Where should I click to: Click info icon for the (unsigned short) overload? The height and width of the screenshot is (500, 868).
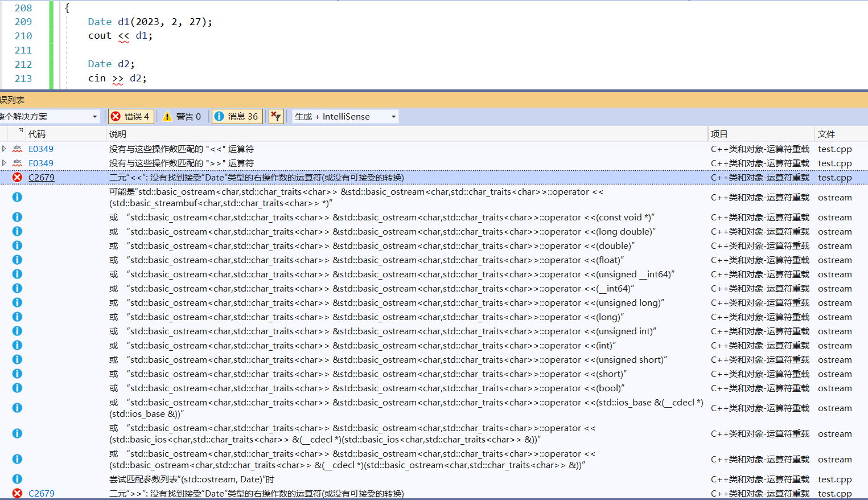(x=18, y=359)
